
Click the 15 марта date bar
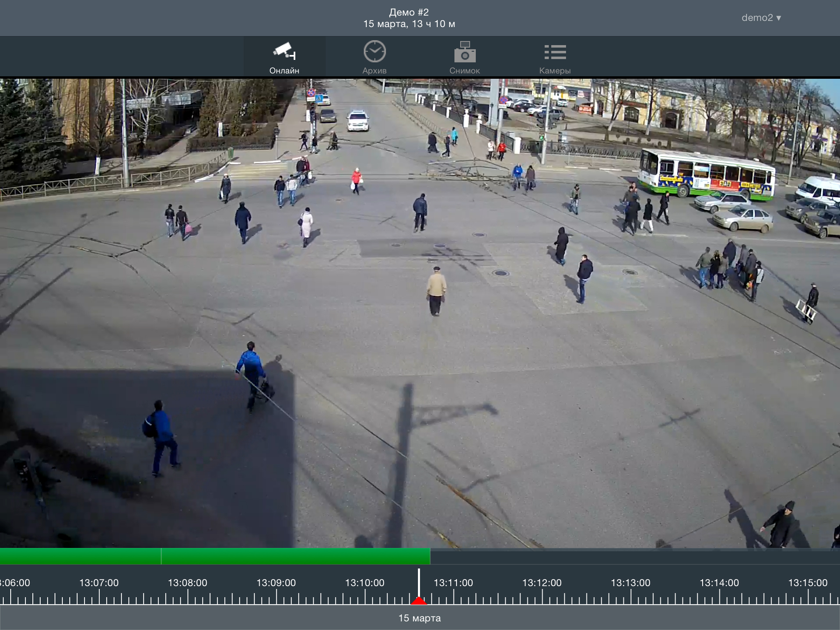(x=420, y=618)
